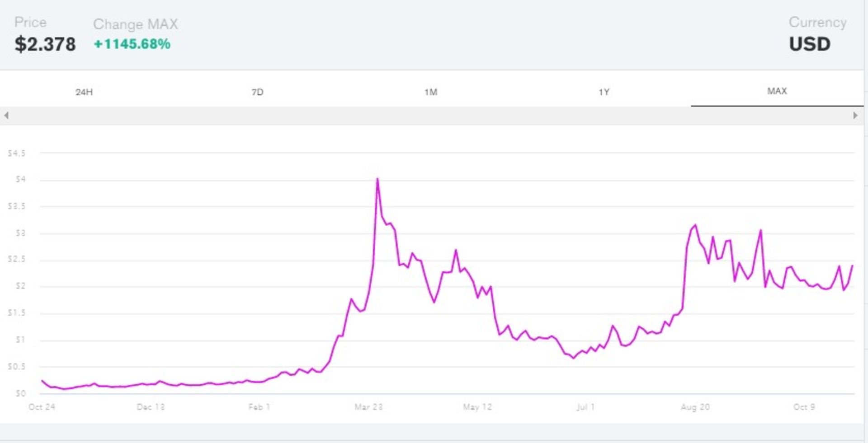Switch to the 1Y tab

(x=605, y=92)
